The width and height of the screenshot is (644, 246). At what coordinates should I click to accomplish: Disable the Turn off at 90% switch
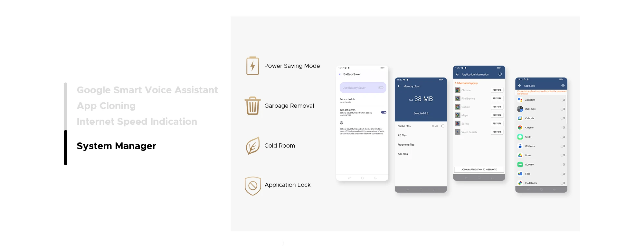(384, 112)
